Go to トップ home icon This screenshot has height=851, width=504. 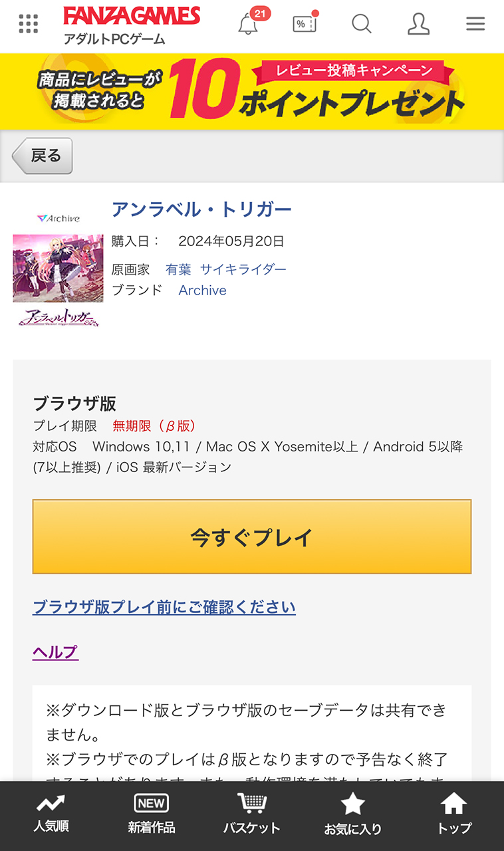(453, 814)
